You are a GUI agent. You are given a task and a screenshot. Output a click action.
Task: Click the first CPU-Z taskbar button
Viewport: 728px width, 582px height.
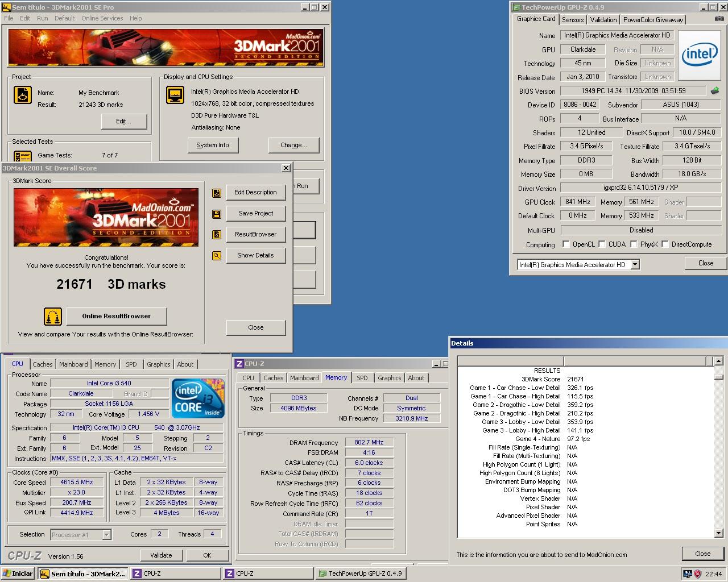tap(176, 573)
